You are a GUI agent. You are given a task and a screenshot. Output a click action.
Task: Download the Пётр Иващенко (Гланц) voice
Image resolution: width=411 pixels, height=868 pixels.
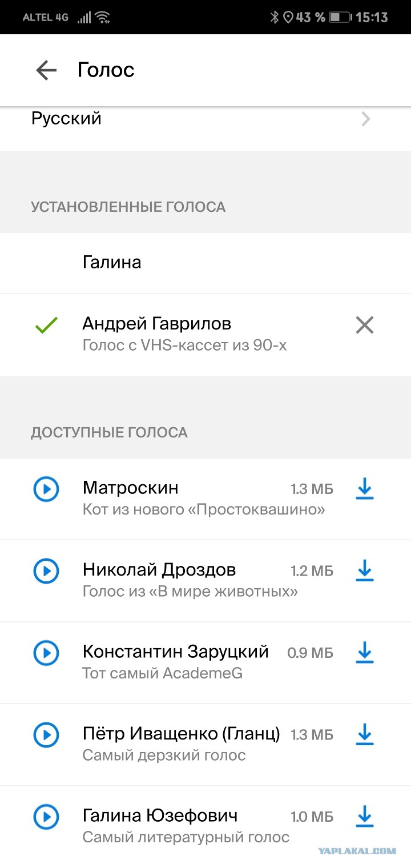364,734
